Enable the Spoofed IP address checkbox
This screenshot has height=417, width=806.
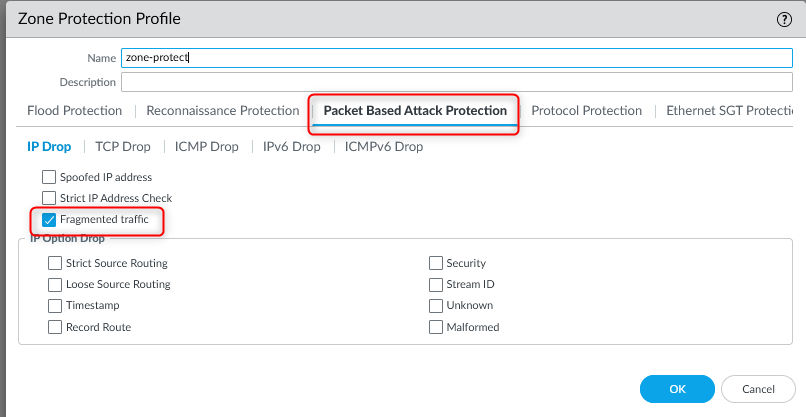point(49,177)
